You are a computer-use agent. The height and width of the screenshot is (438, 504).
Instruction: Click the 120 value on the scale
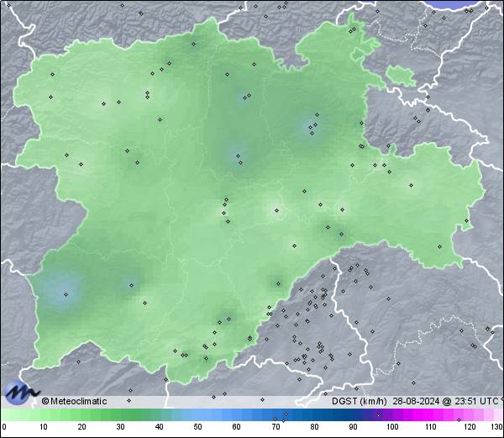[x=470, y=427]
